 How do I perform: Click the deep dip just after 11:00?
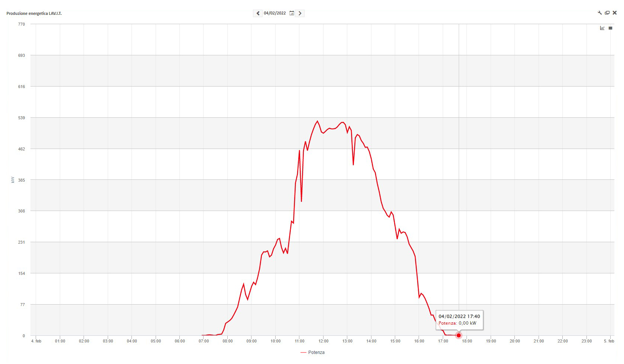click(301, 201)
